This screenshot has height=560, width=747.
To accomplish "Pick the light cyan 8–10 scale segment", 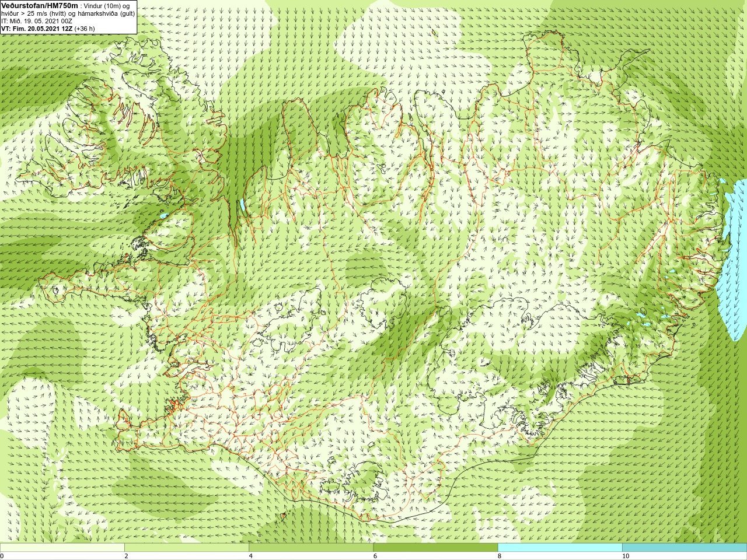I will click(560, 548).
